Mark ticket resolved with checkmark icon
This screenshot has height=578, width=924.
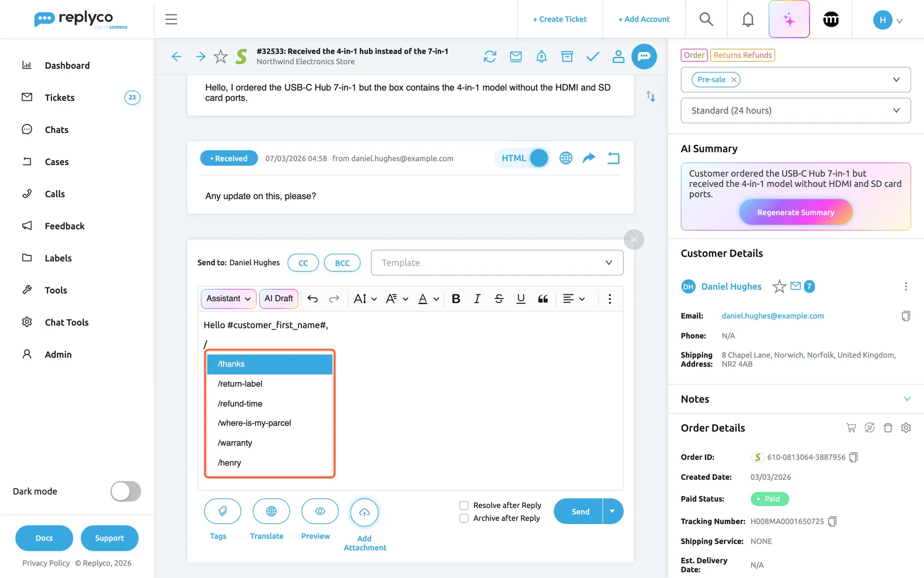click(x=593, y=57)
